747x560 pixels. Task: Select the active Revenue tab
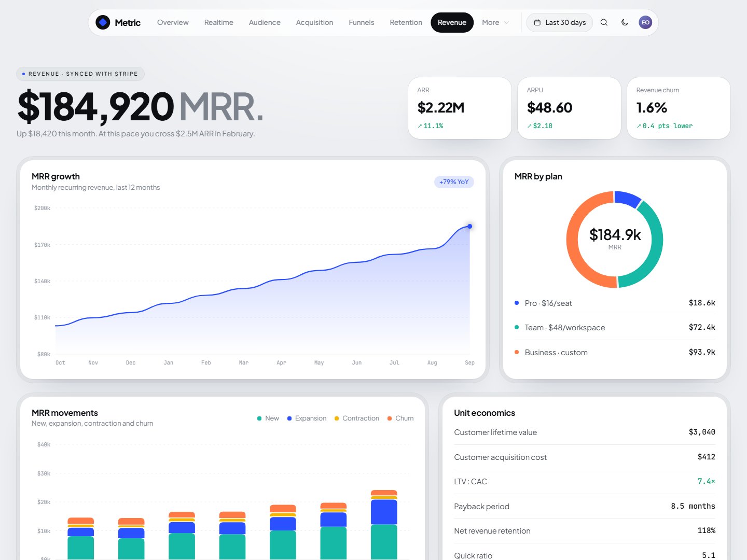452,22
